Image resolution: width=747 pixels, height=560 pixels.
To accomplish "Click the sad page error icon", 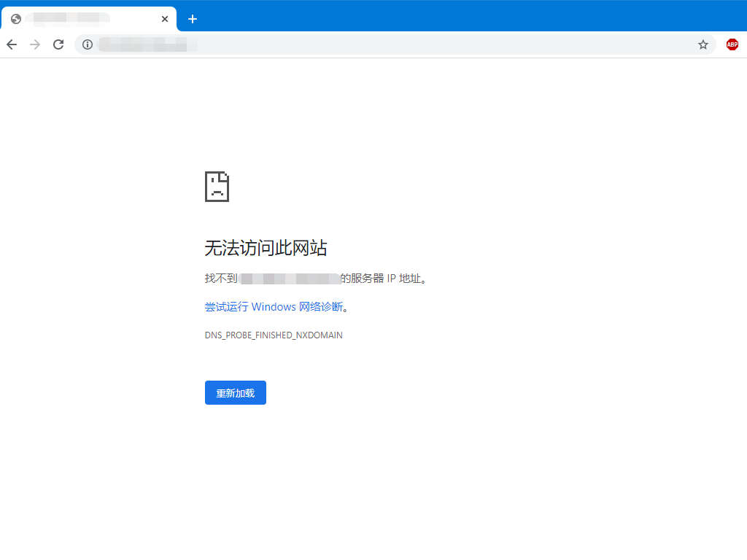I will coord(217,187).
